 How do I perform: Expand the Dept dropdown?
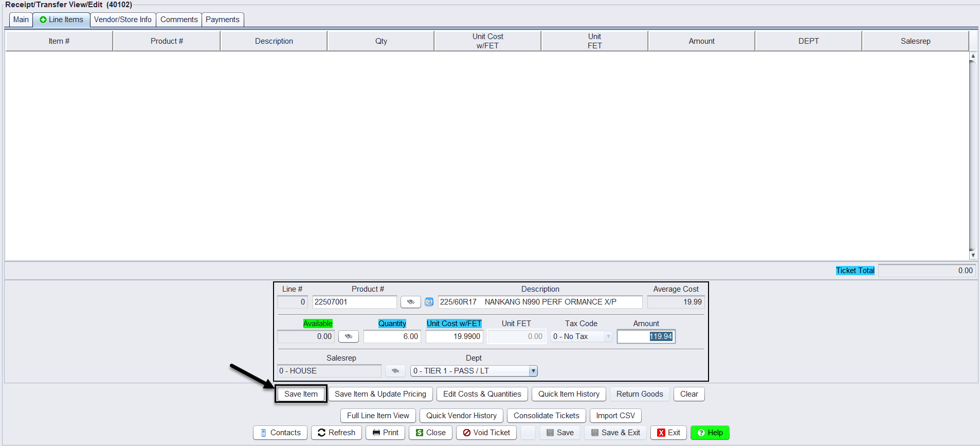click(x=533, y=371)
